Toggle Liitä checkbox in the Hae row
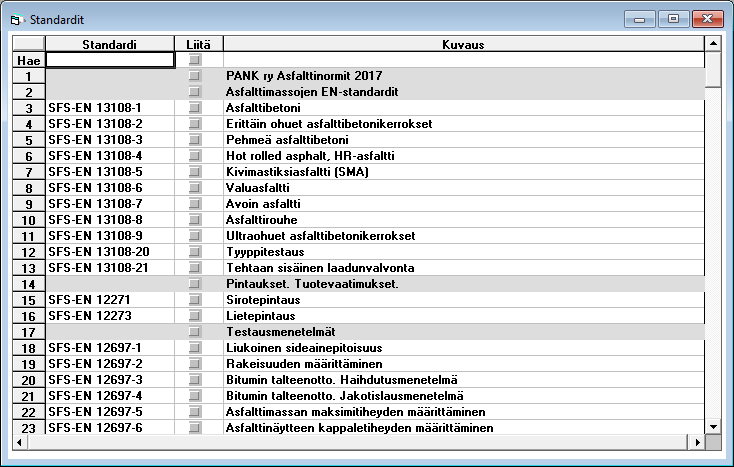 [x=195, y=59]
